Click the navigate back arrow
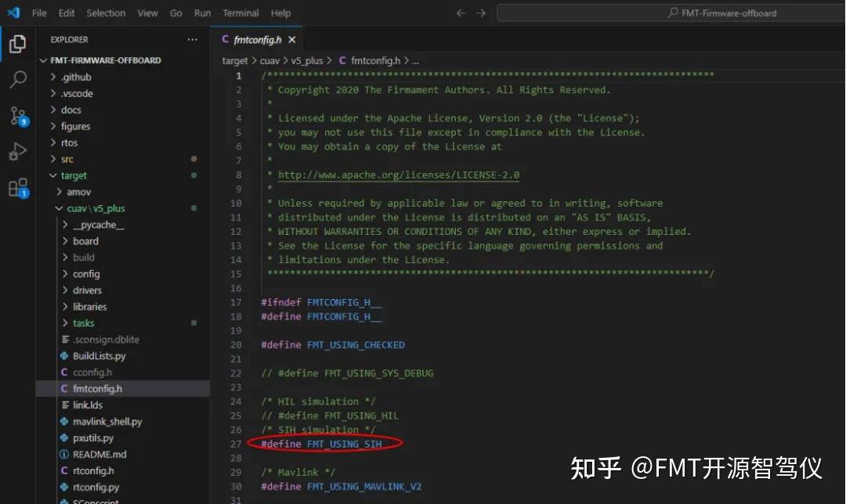This screenshot has width=846, height=504. (461, 13)
